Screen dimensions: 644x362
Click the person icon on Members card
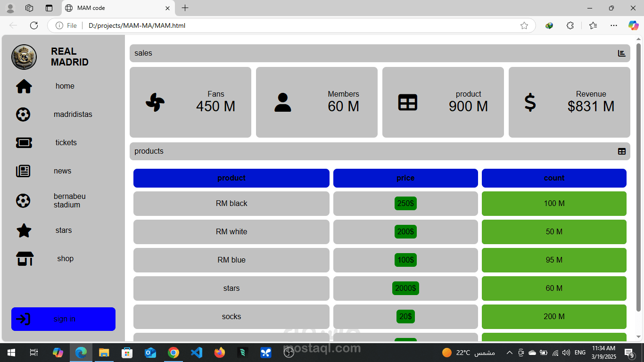283,102
